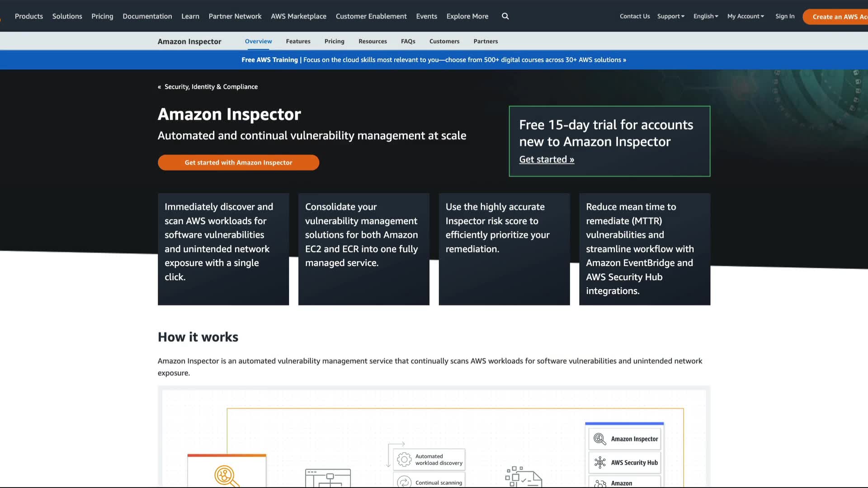Open the Products menu
The height and width of the screenshot is (488, 868).
(29, 16)
